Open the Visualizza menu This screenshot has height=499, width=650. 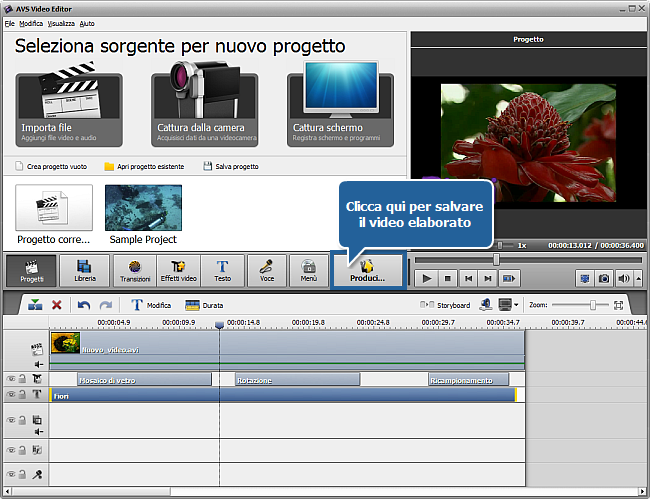(x=61, y=21)
